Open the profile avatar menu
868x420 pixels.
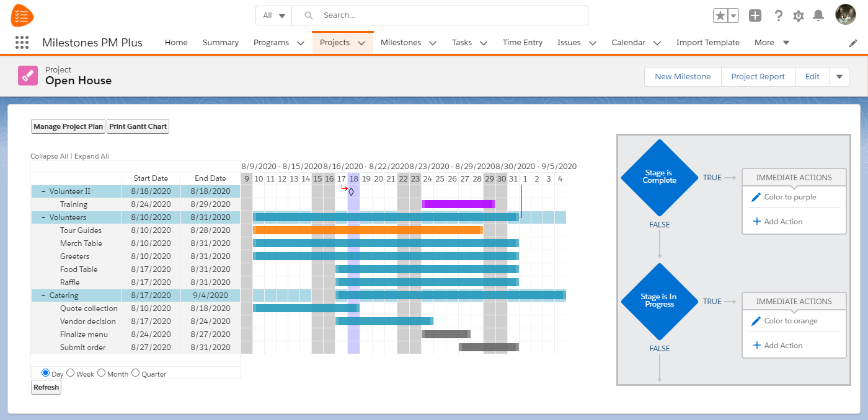(x=845, y=14)
